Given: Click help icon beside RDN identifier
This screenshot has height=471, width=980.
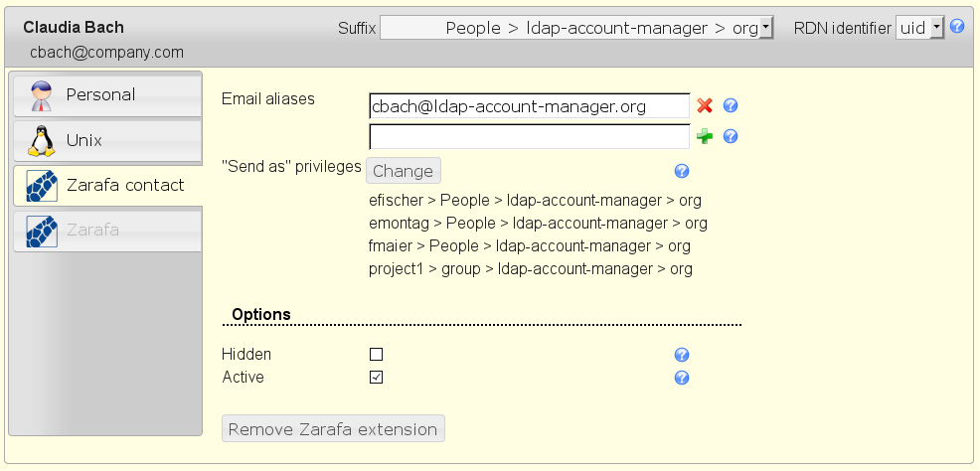Looking at the screenshot, I should coord(957,27).
